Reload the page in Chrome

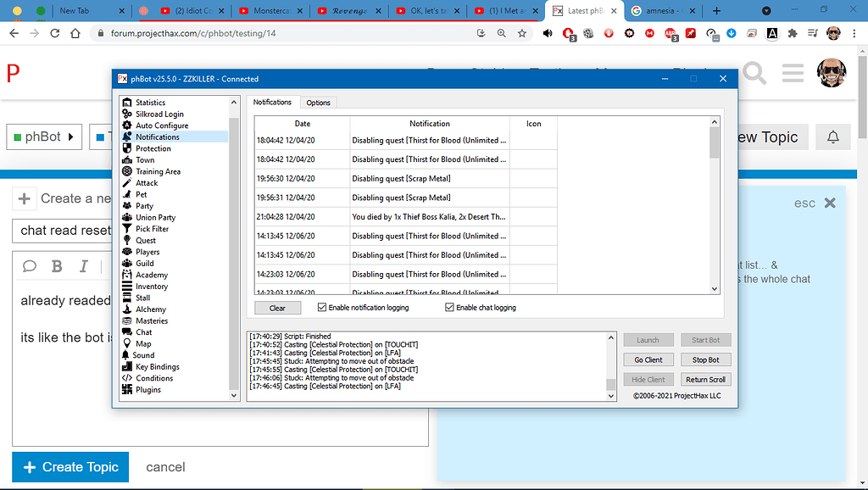tap(55, 33)
